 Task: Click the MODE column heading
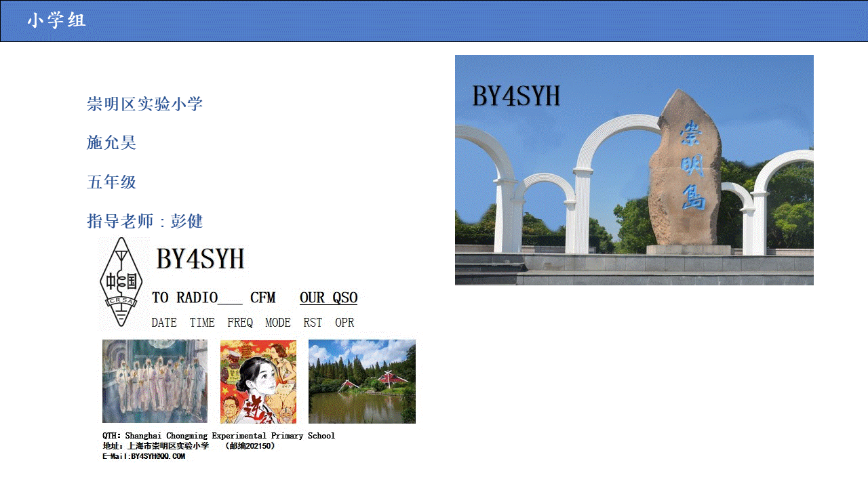278,323
